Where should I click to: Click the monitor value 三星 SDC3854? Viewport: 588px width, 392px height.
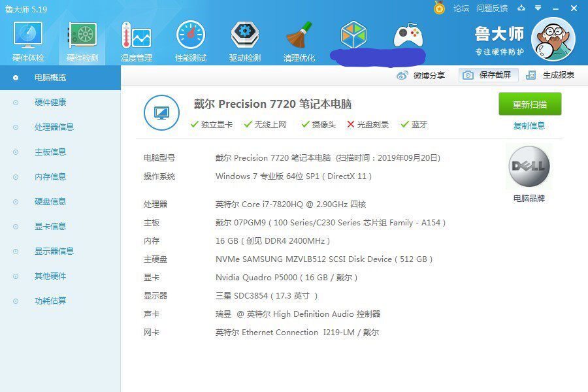pos(267,296)
